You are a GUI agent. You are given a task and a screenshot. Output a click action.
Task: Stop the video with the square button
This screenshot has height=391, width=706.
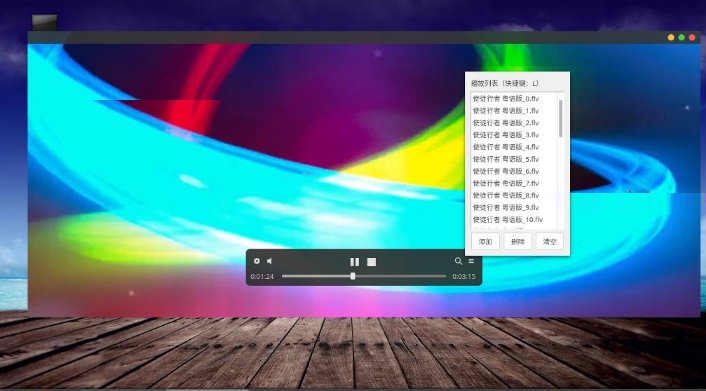(x=371, y=262)
